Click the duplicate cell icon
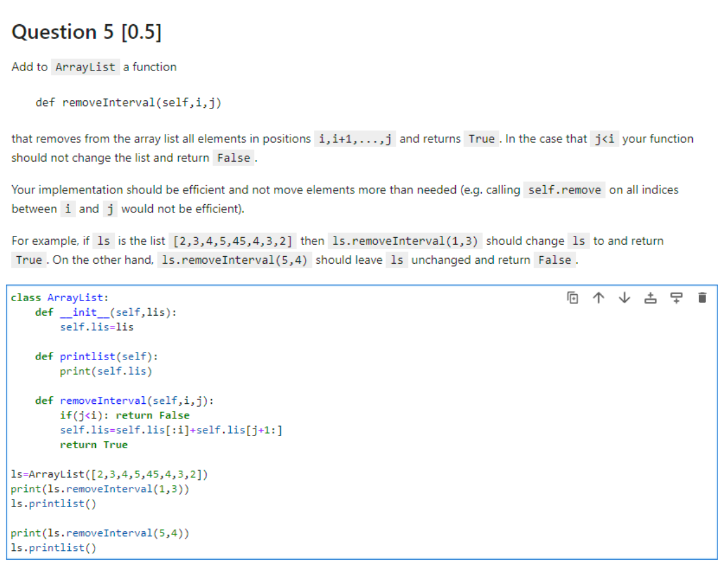Viewport: 728px width, 566px height. click(x=573, y=298)
